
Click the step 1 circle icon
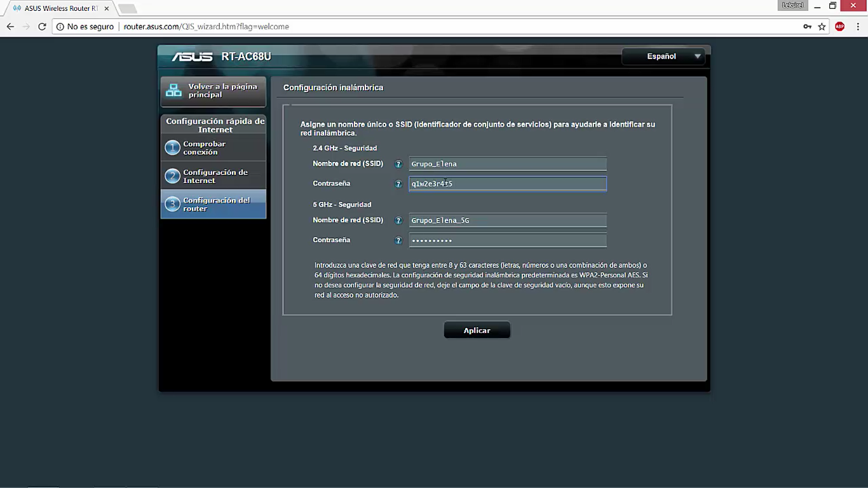pyautogui.click(x=172, y=147)
